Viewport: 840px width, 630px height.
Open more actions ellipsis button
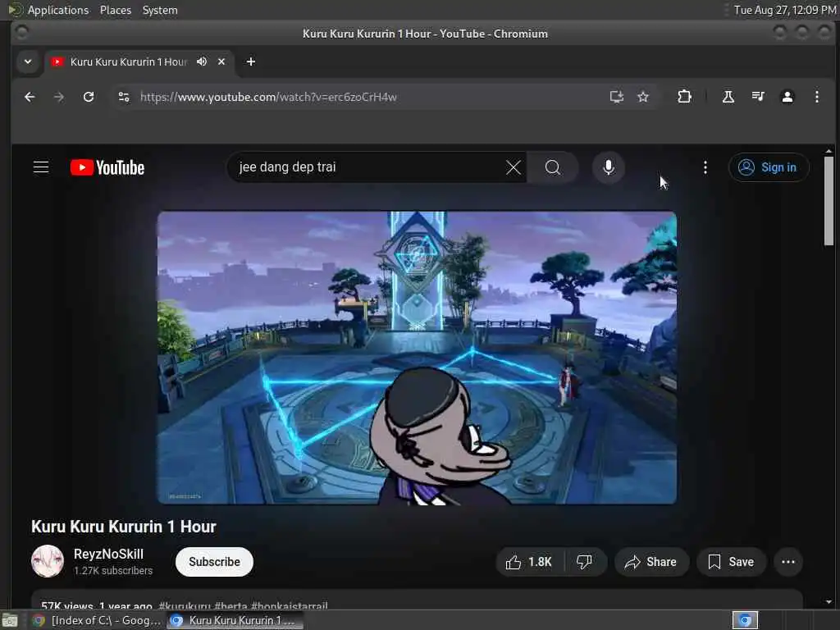788,562
